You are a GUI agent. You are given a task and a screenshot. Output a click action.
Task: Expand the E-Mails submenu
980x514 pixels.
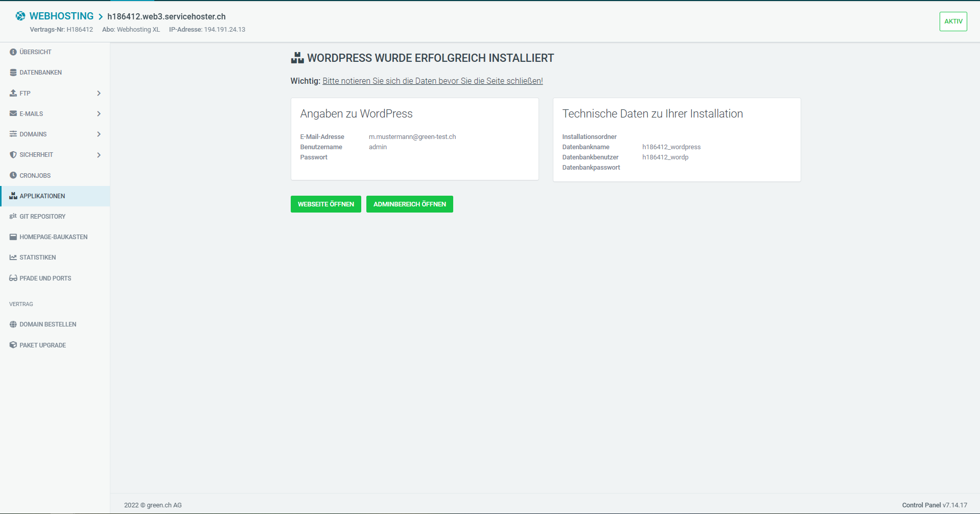98,113
